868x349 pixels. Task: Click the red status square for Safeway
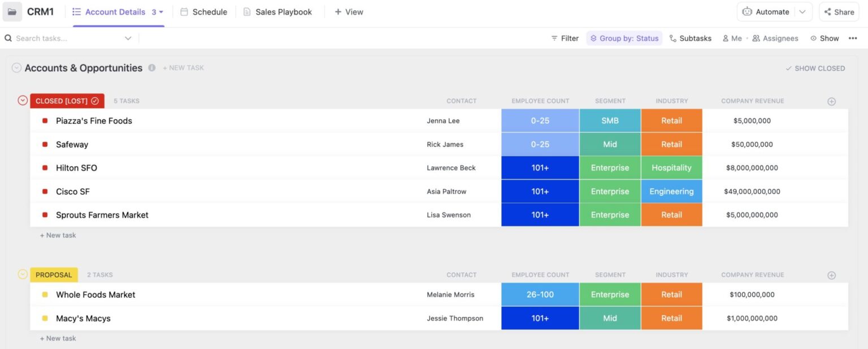[44, 144]
